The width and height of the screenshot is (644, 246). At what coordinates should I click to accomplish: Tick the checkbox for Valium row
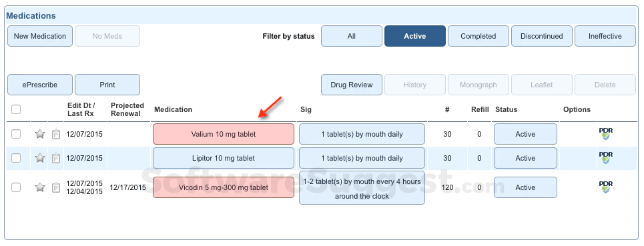16,134
